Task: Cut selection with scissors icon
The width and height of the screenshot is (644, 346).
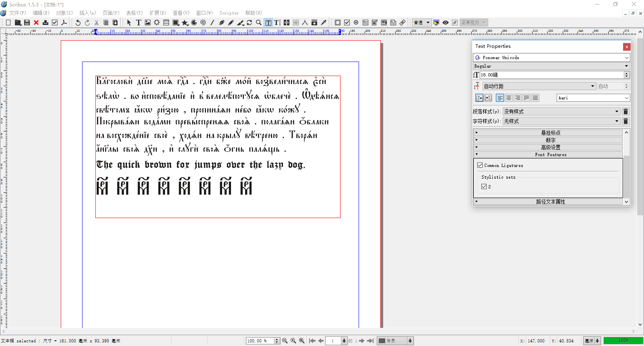Action: click(x=97, y=23)
